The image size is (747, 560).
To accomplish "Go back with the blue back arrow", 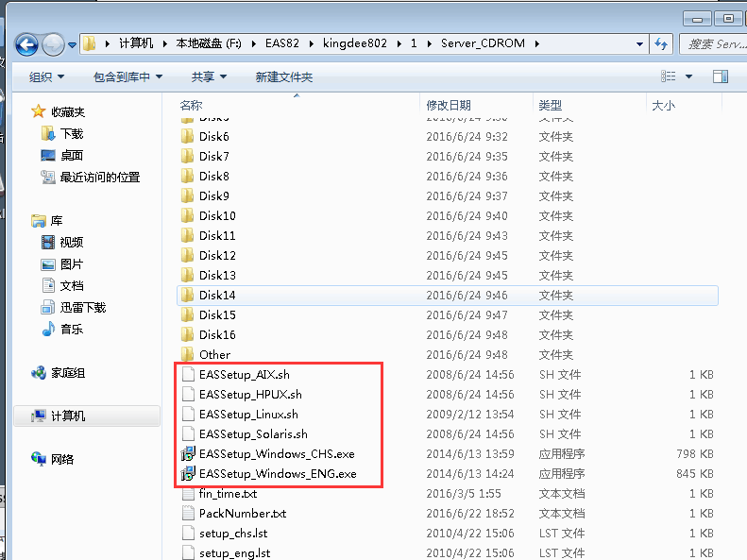I will [x=26, y=44].
